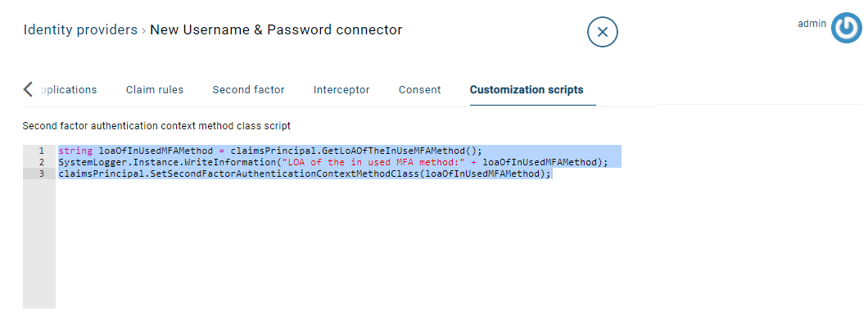Select line number 3 in gutter
Image resolution: width=868 pixels, height=329 pixels.
41,174
